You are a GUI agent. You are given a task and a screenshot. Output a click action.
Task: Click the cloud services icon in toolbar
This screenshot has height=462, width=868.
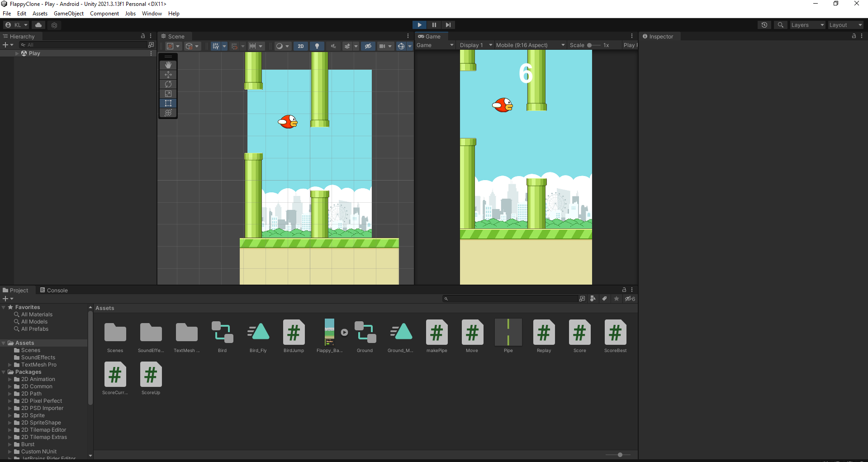tap(38, 25)
